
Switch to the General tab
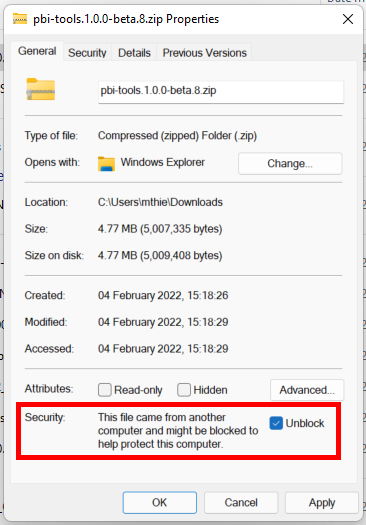37,51
